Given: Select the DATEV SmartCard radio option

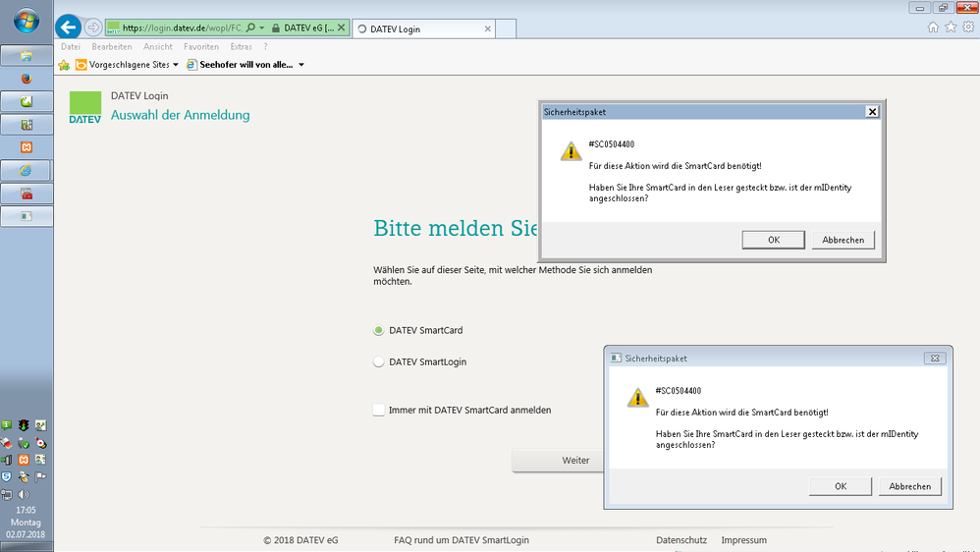Looking at the screenshot, I should click(378, 330).
